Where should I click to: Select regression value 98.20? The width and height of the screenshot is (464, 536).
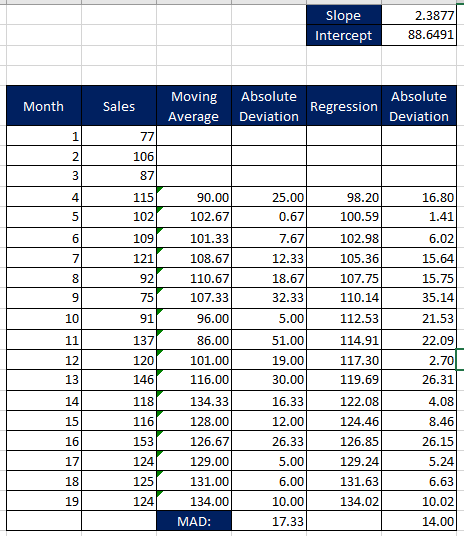coord(344,197)
